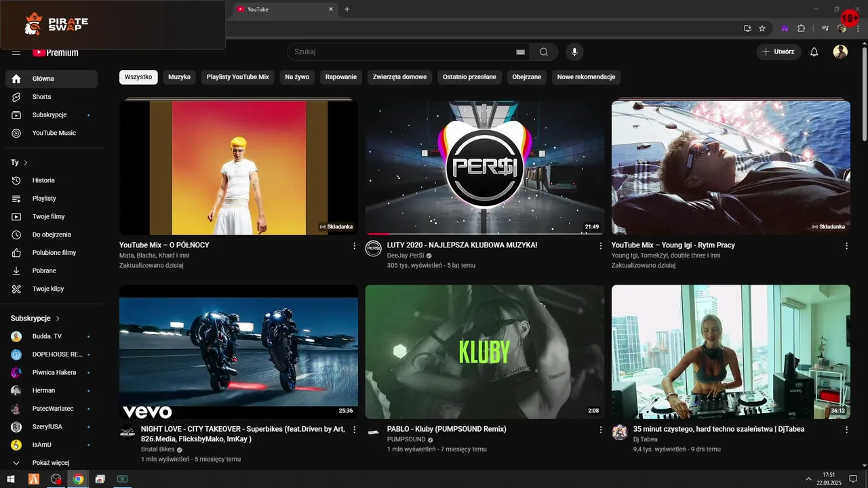Open PatecWariatec subscription

coord(52,409)
